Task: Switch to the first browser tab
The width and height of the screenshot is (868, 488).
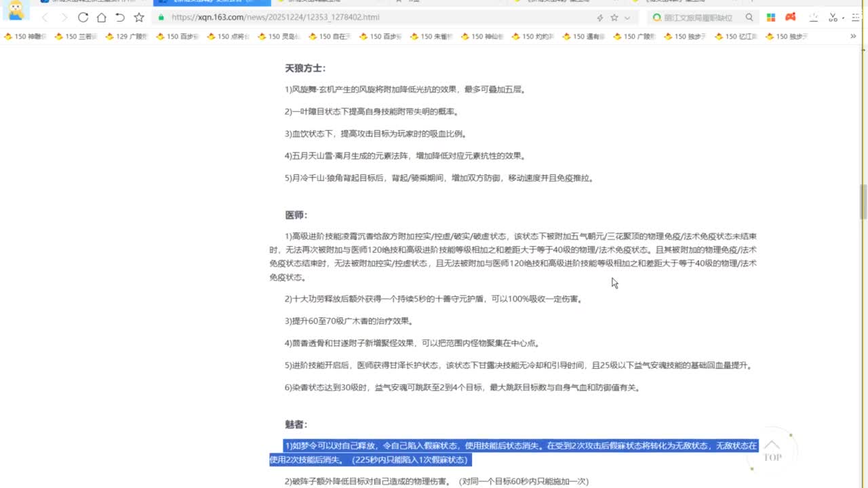Action: point(88,1)
